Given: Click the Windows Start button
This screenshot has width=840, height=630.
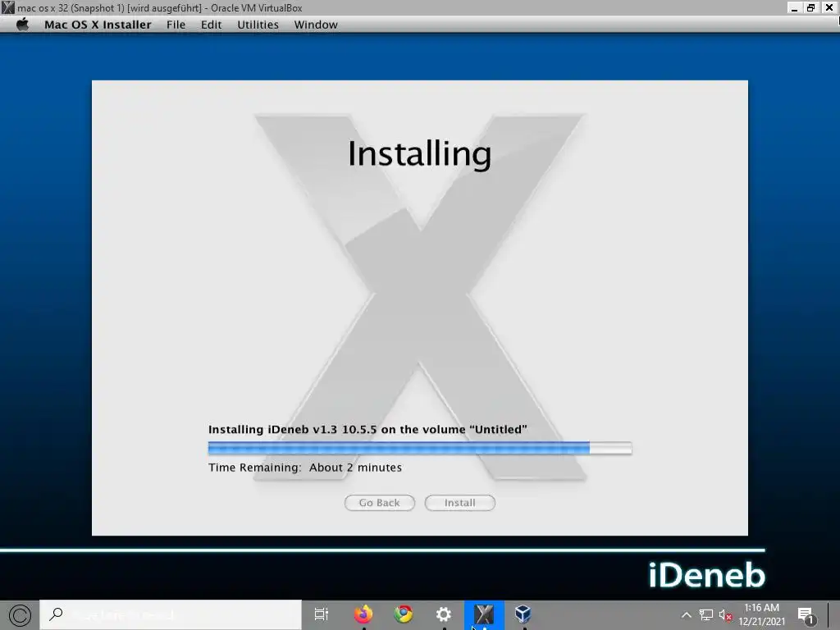Looking at the screenshot, I should click(20, 614).
